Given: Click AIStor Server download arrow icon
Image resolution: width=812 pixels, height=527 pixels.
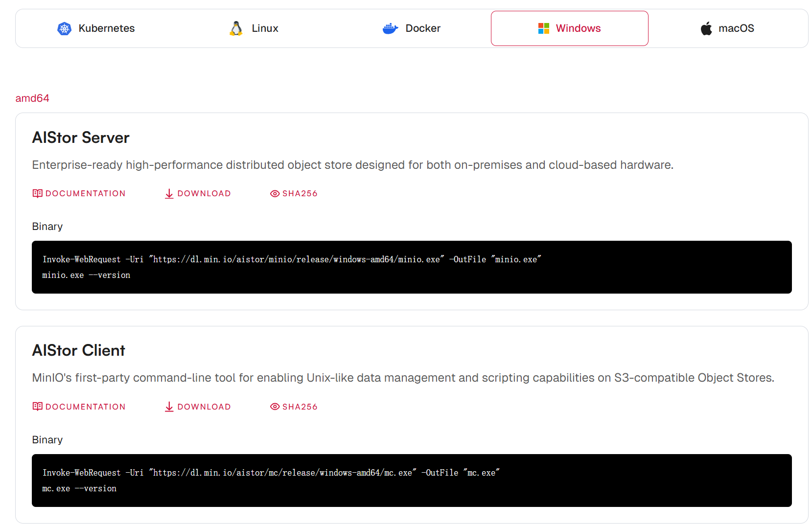Looking at the screenshot, I should 169,194.
